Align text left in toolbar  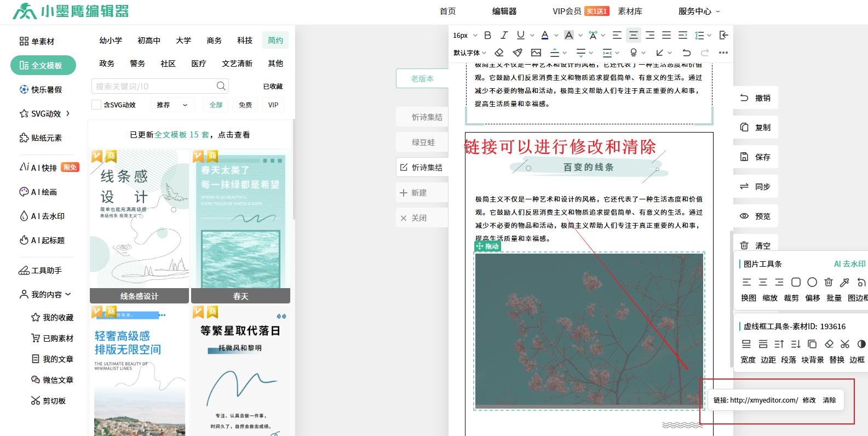(617, 35)
